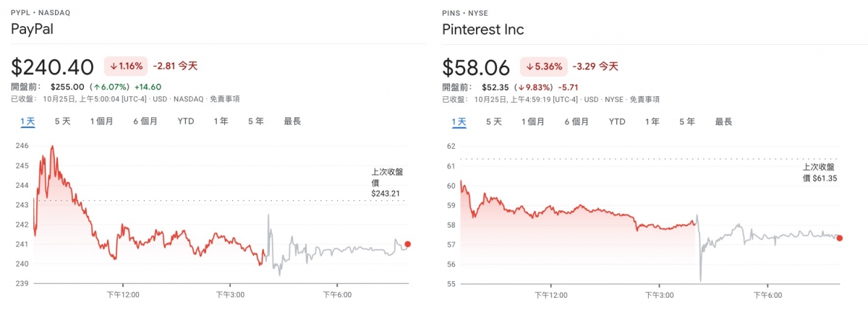Select PayPal 1 個月 range tab
Screen dimensions: 868x310
click(101, 121)
